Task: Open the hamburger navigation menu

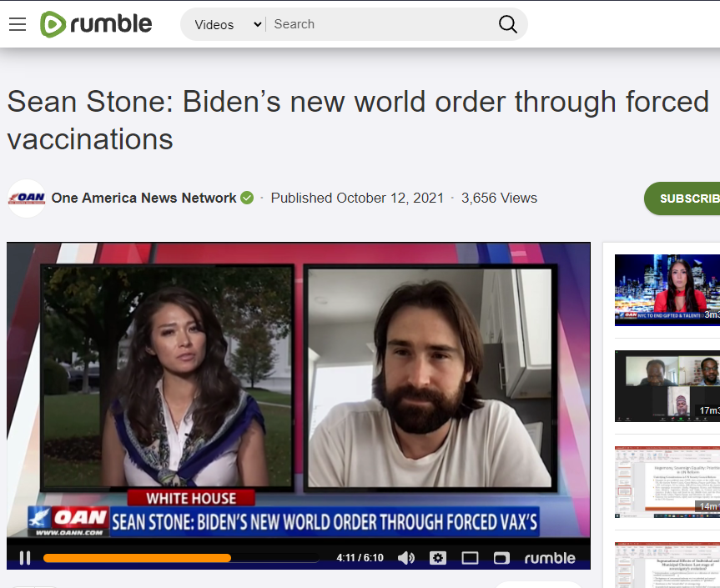Action: (x=18, y=24)
